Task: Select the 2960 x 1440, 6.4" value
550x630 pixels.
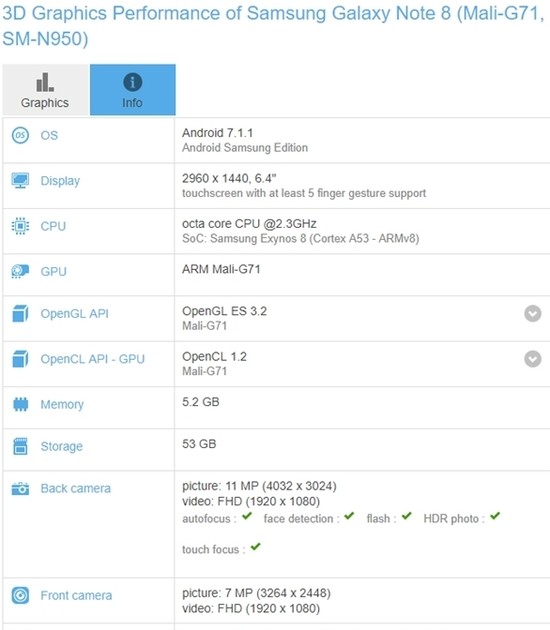Action: pyautogui.click(x=229, y=178)
